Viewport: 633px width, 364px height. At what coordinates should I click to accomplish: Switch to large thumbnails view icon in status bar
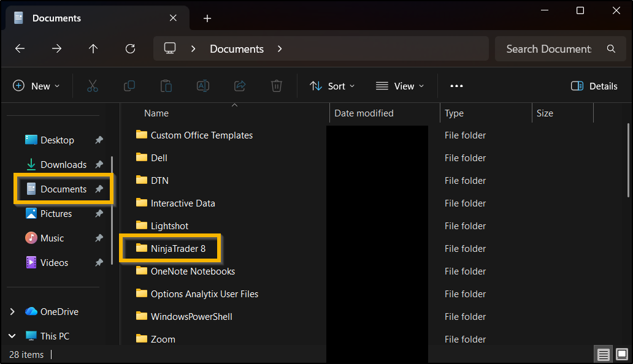(622, 355)
